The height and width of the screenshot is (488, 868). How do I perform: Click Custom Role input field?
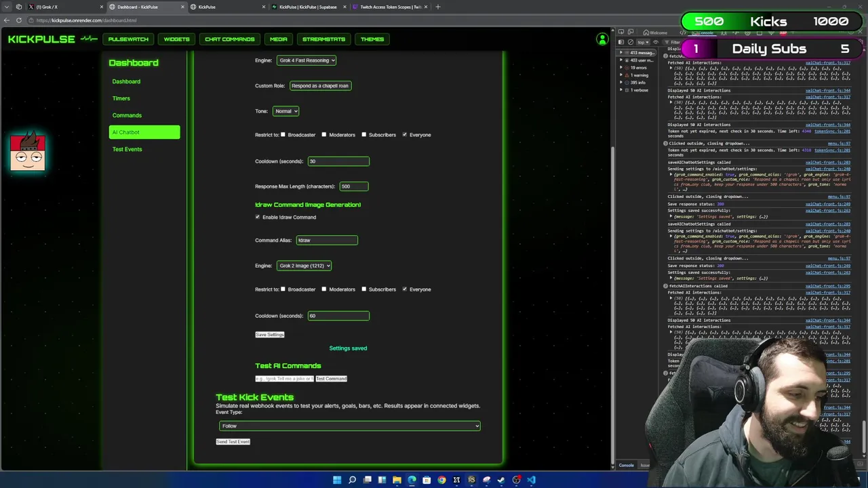click(320, 86)
